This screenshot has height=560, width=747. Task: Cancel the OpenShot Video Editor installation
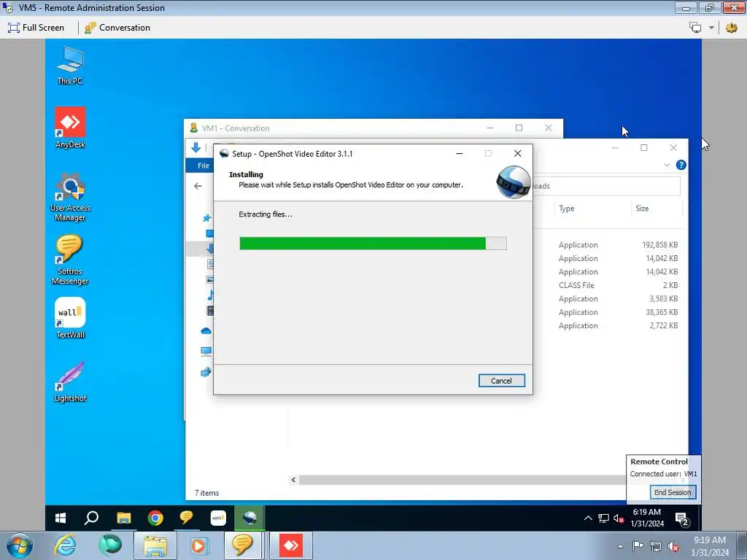point(502,381)
